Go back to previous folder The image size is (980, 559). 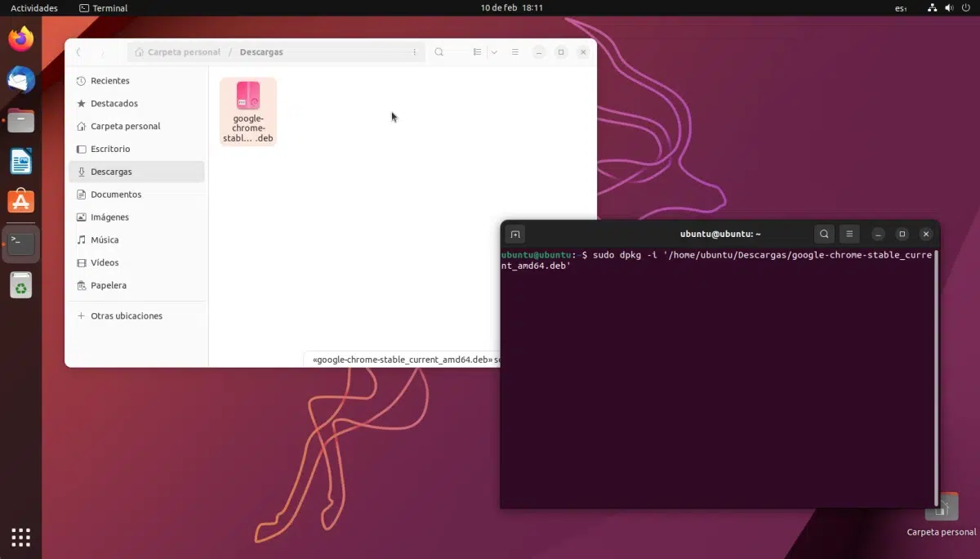(x=78, y=52)
